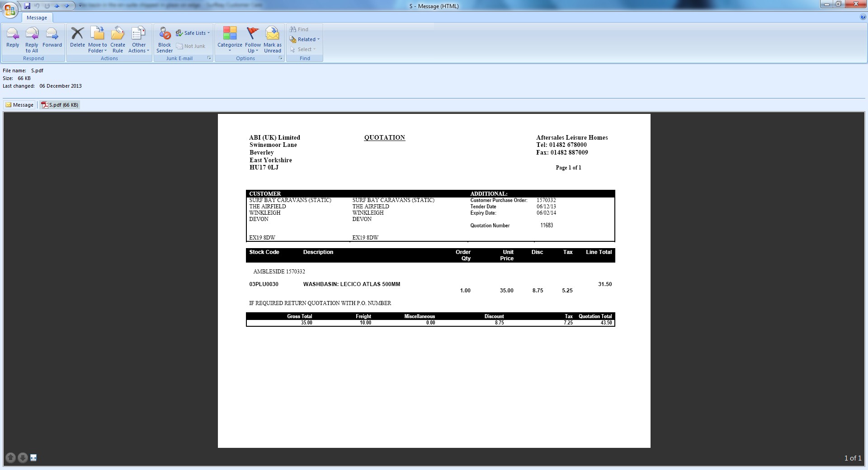The height and width of the screenshot is (470, 868).
Task: Click 'Aftersales Leisure Homes' text
Action: coord(572,137)
